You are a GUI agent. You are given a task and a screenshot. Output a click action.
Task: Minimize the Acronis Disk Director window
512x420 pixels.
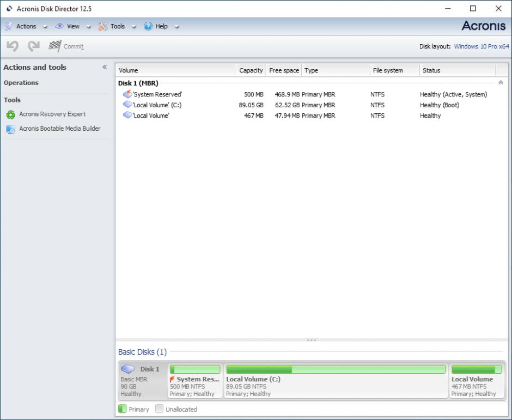pos(448,9)
